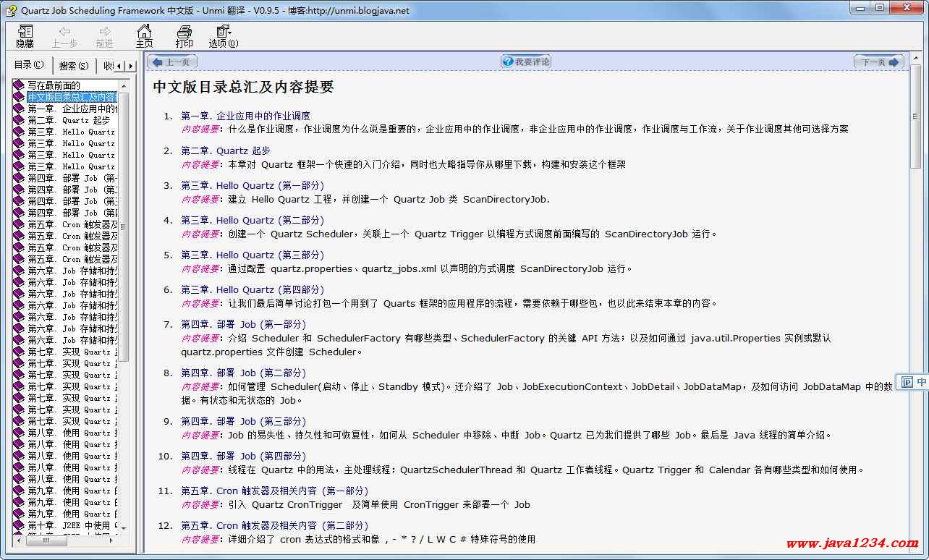Click the main page scroll-up arrow

point(915,59)
